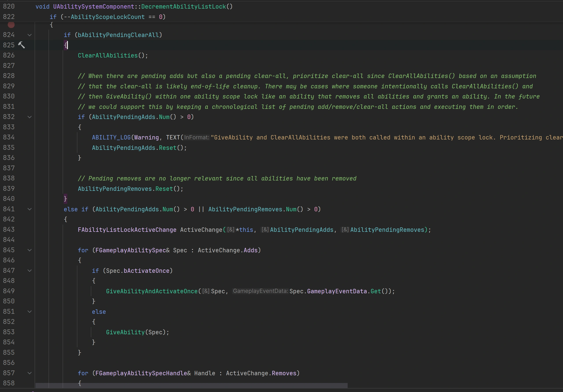Click the sticky DecrementAbilityListLock header line
The height and width of the screenshot is (392, 563).
click(183, 6)
